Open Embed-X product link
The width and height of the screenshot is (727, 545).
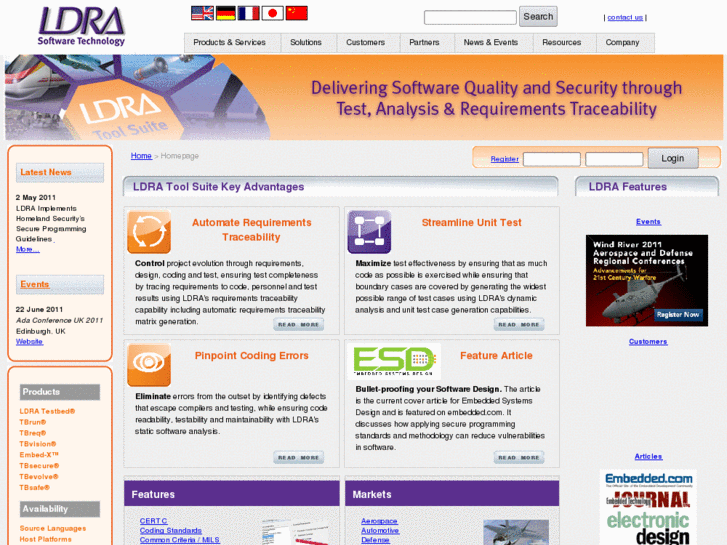click(x=39, y=455)
